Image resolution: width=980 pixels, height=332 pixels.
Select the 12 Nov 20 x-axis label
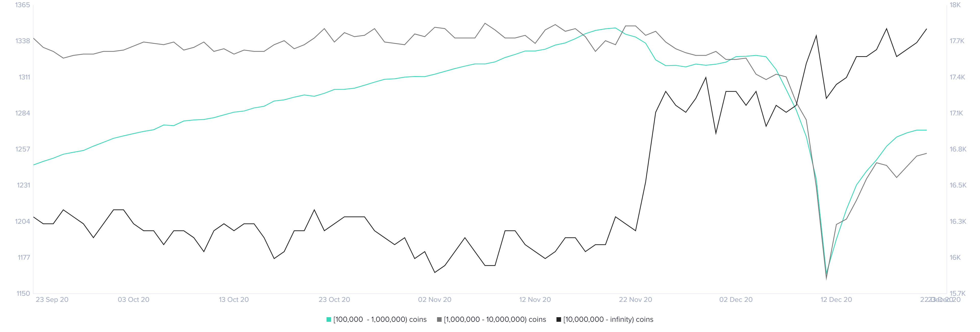click(535, 300)
